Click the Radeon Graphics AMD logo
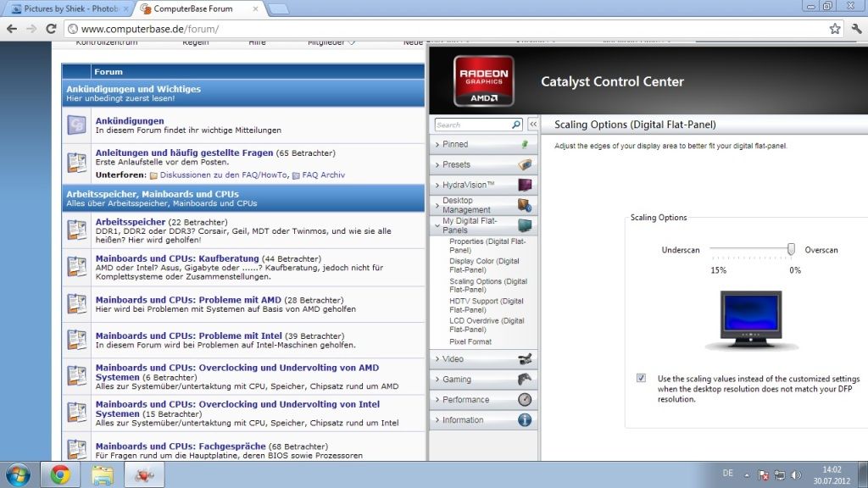This screenshot has width=868, height=488. click(484, 80)
